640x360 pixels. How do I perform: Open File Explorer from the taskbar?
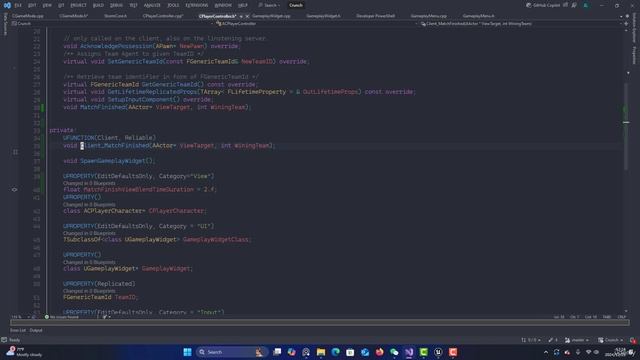pos(321,352)
